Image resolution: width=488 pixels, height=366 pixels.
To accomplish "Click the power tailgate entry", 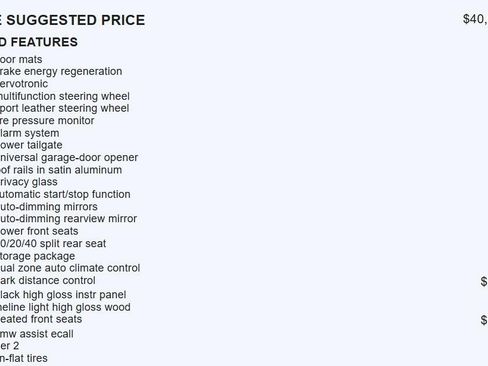I will tap(31, 145).
